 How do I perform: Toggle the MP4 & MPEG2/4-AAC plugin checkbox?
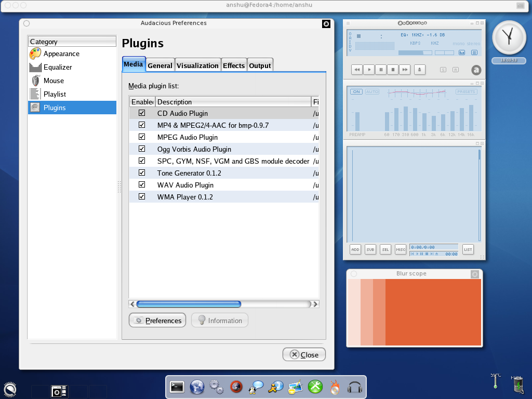point(142,125)
